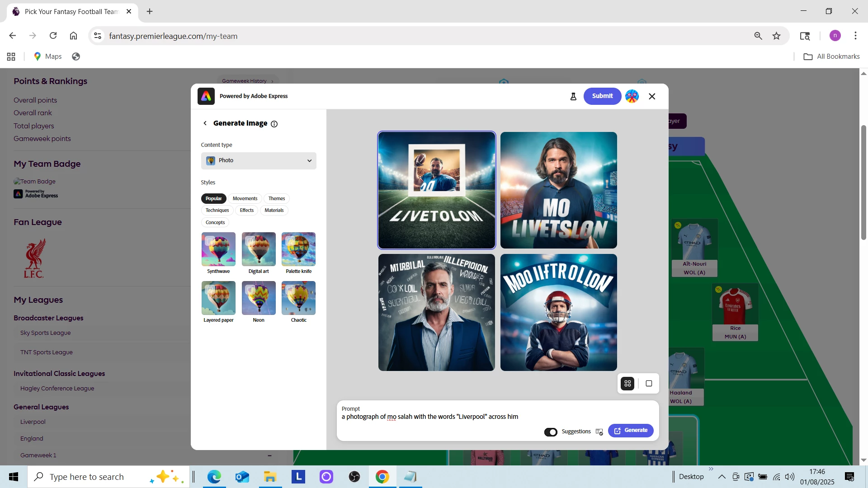Select the Mo Livetslon generated image
The width and height of the screenshot is (868, 488).
tap(558, 190)
